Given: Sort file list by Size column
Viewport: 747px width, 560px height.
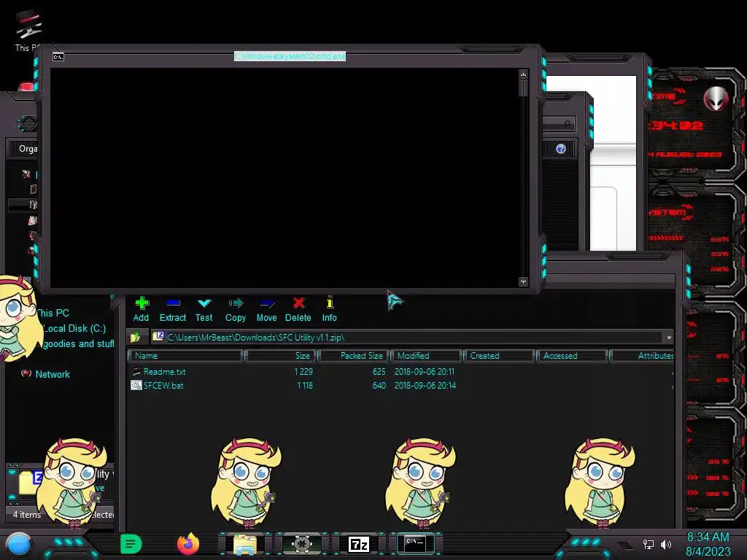Looking at the screenshot, I should point(281,356).
